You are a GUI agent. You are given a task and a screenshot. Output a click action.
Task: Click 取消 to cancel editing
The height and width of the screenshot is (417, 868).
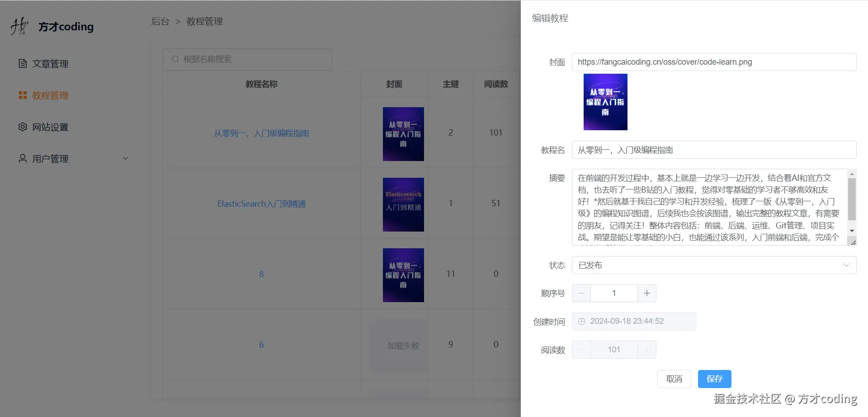pyautogui.click(x=674, y=379)
